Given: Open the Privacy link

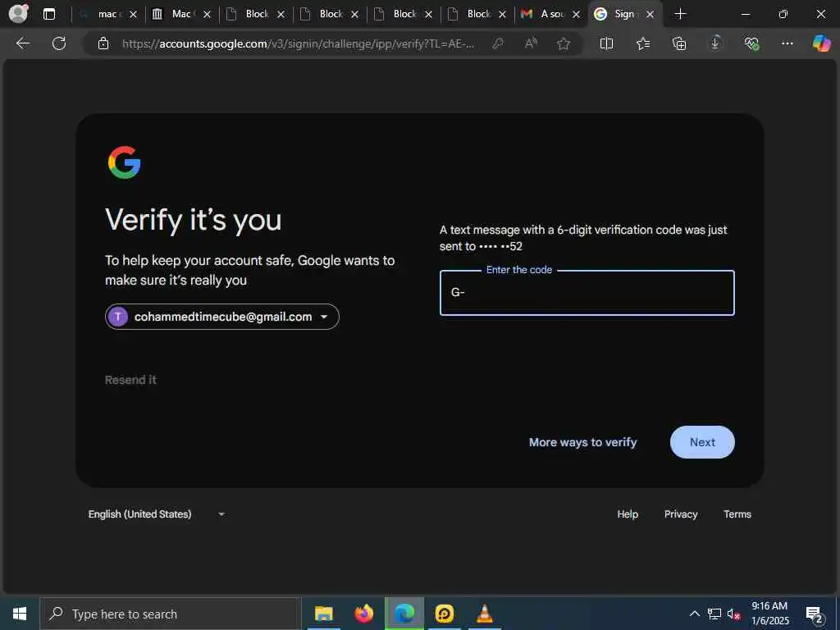Looking at the screenshot, I should pyautogui.click(x=681, y=514).
